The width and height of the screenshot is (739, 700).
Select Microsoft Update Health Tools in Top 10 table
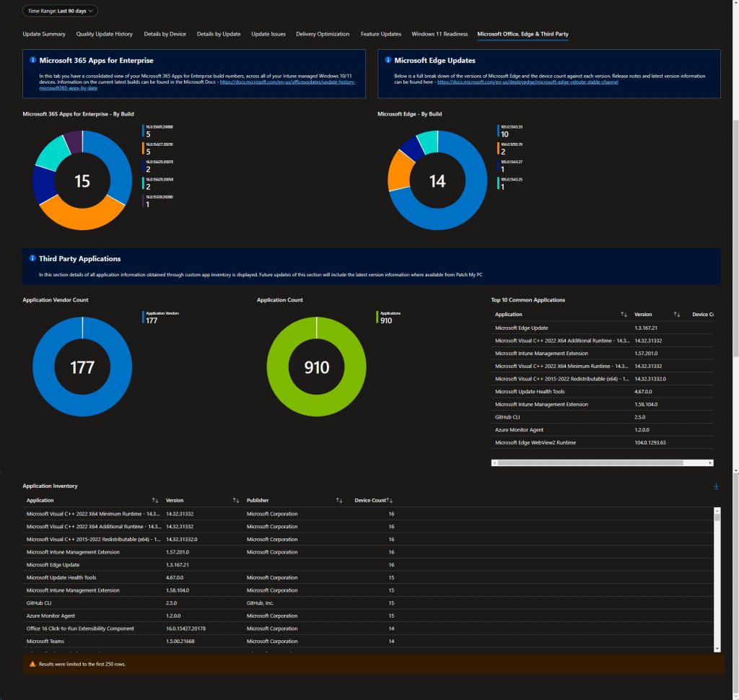602,392
